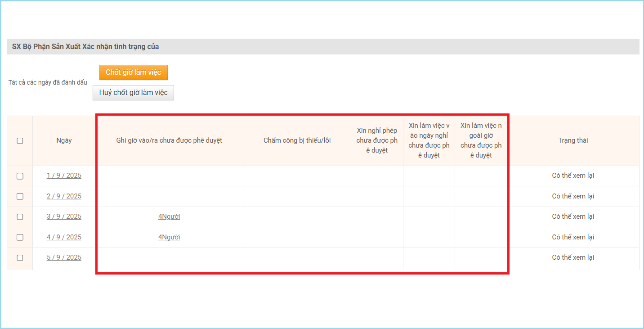Go to the 3 / 9 / 2025 date link

(x=64, y=216)
